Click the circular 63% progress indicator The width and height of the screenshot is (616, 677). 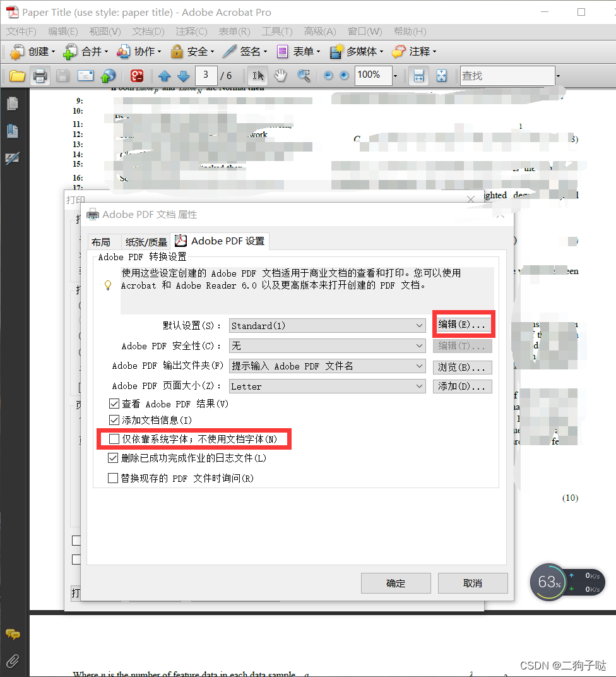(548, 582)
